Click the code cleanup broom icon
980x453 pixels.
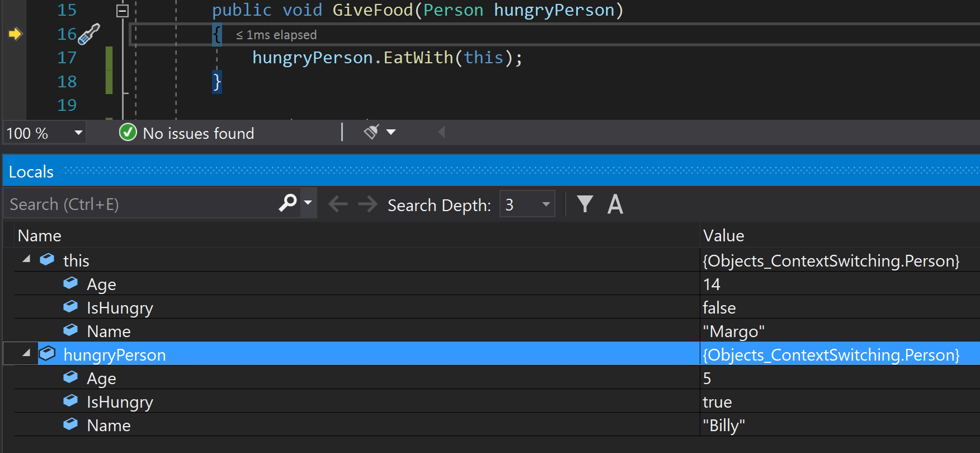click(371, 132)
